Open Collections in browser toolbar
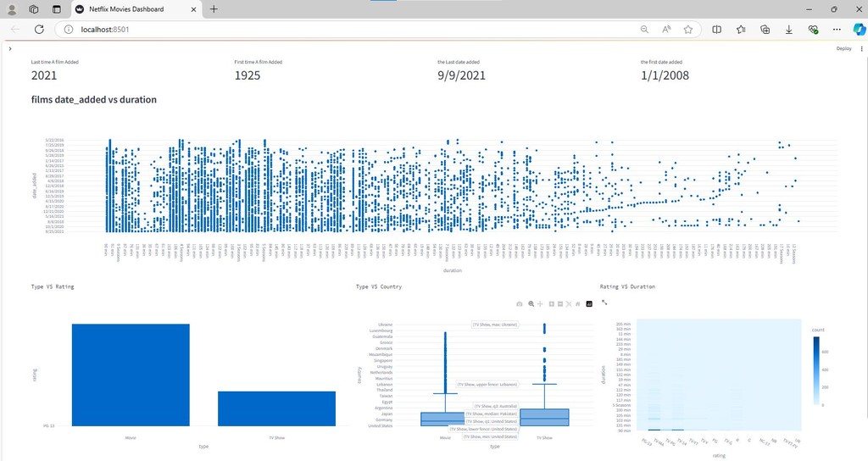868x461 pixels. pos(765,30)
